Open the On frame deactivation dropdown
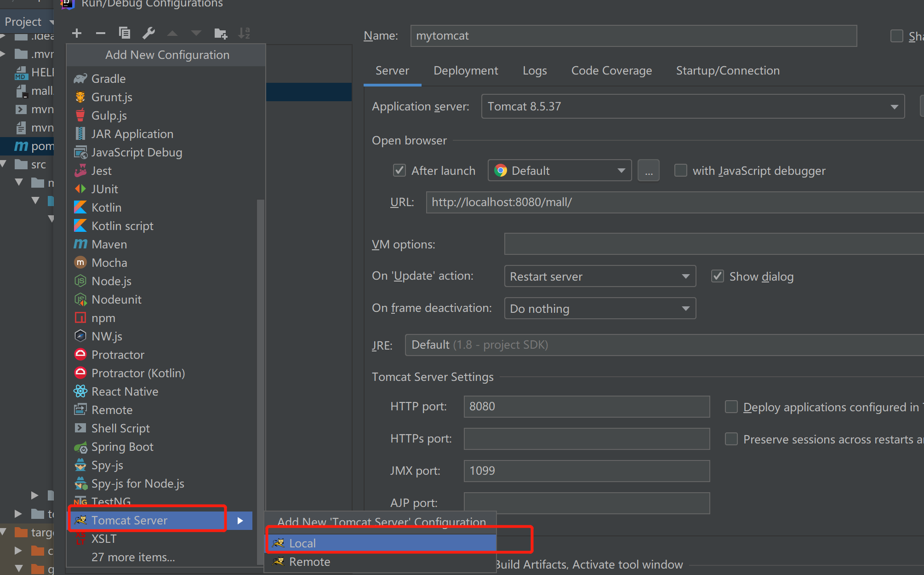The height and width of the screenshot is (575, 924). (599, 308)
